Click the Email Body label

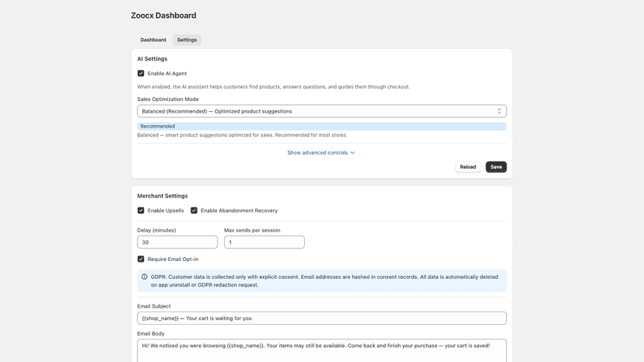pyautogui.click(x=151, y=334)
